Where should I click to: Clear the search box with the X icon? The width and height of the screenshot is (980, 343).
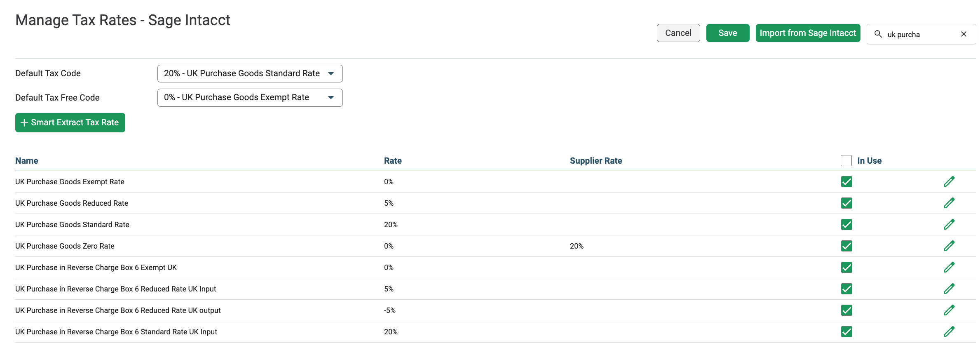[x=964, y=34]
